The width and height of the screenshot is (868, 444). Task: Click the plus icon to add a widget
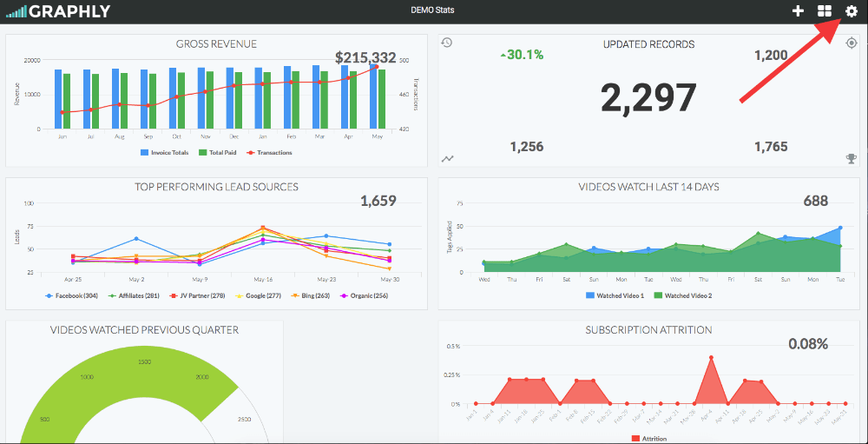point(798,11)
